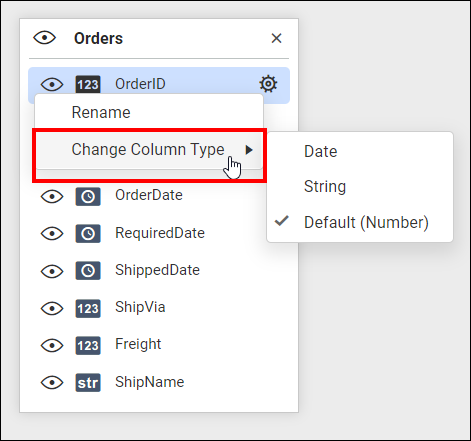
Task: Toggle visibility eye for the Orders table
Action: click(x=44, y=38)
